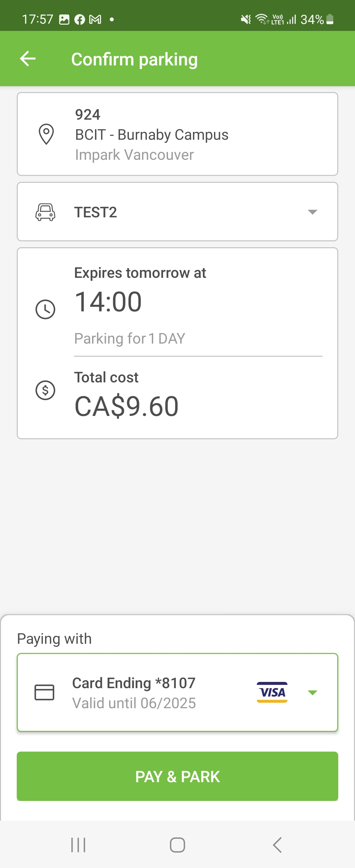Tap the back arrow in header
The image size is (355, 868).
tap(28, 59)
